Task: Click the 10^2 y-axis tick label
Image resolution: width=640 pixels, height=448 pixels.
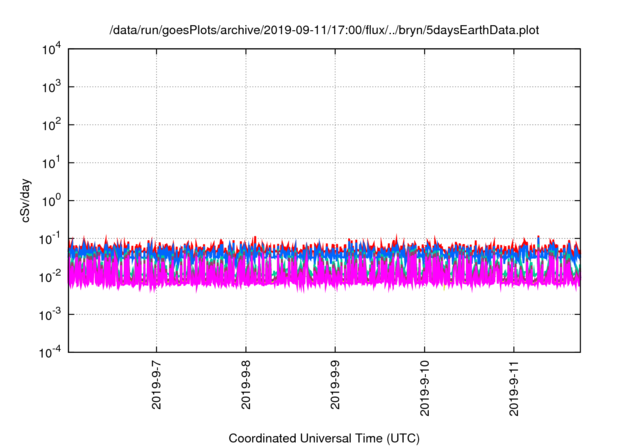Action: [51, 125]
